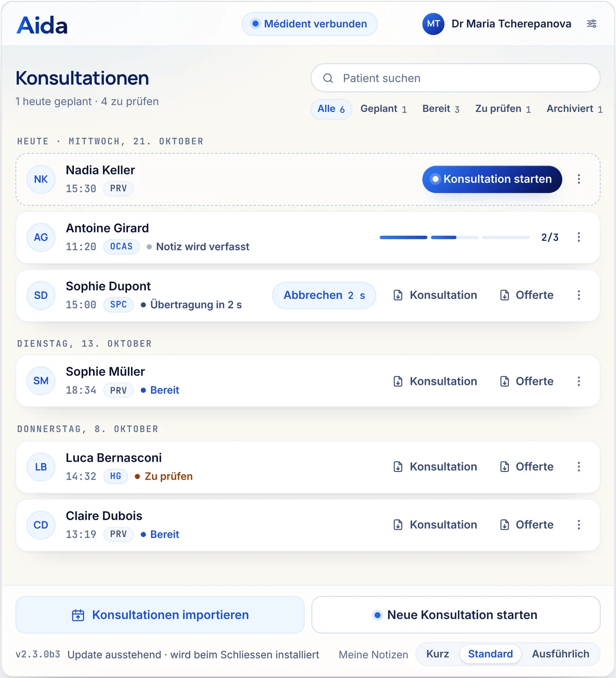This screenshot has height=678, width=616.
Task: Download Offerte for Sophie Dupont
Action: click(527, 295)
